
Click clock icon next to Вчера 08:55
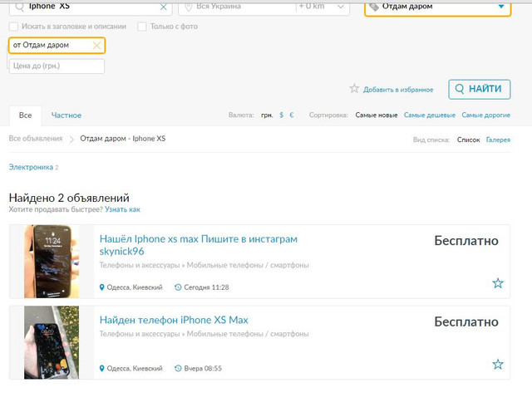tap(178, 369)
